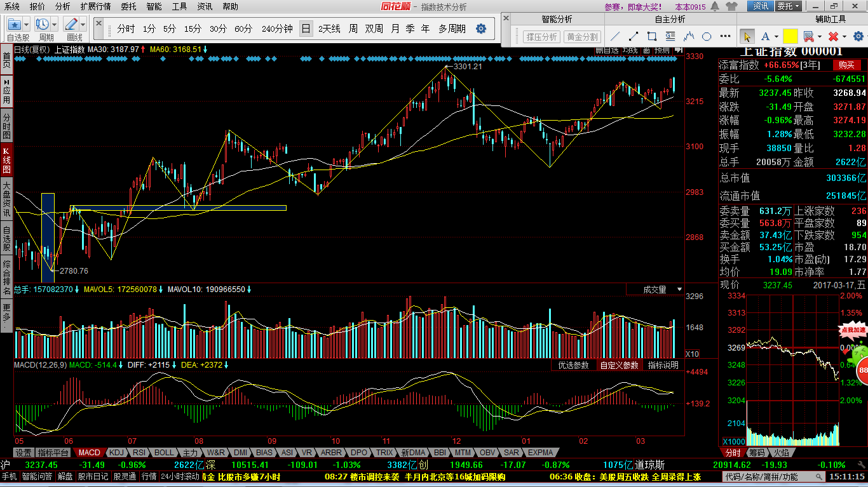The height and width of the screenshot is (487, 868).
Task: Switch to the BOLL indicator tab
Action: [164, 453]
